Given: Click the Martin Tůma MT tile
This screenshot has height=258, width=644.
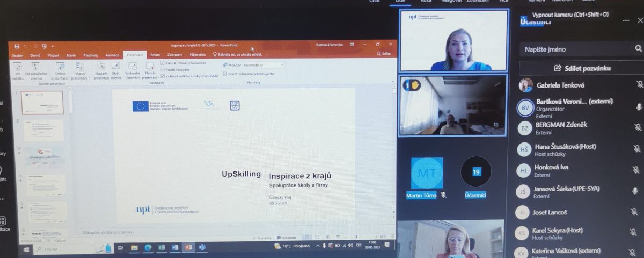Looking at the screenshot, I should click(427, 173).
